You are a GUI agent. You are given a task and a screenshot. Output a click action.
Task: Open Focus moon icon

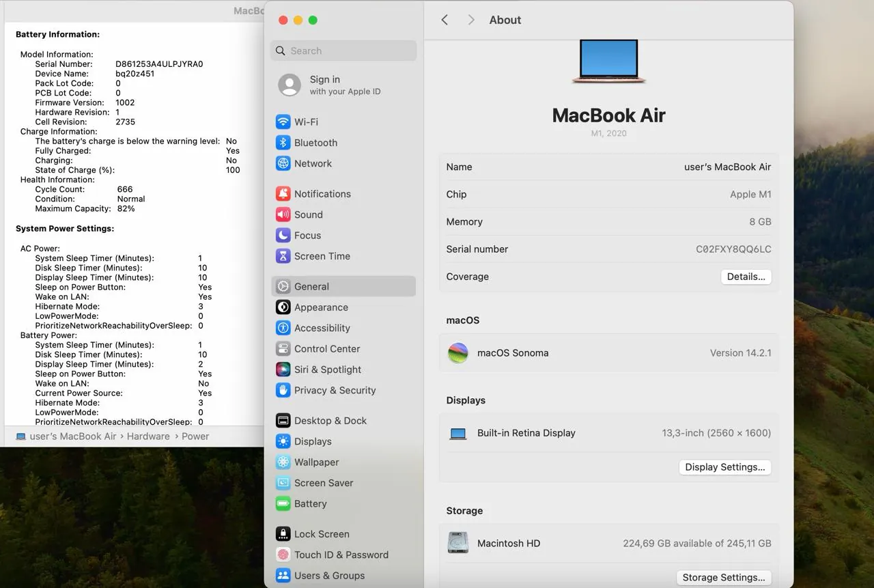(283, 235)
